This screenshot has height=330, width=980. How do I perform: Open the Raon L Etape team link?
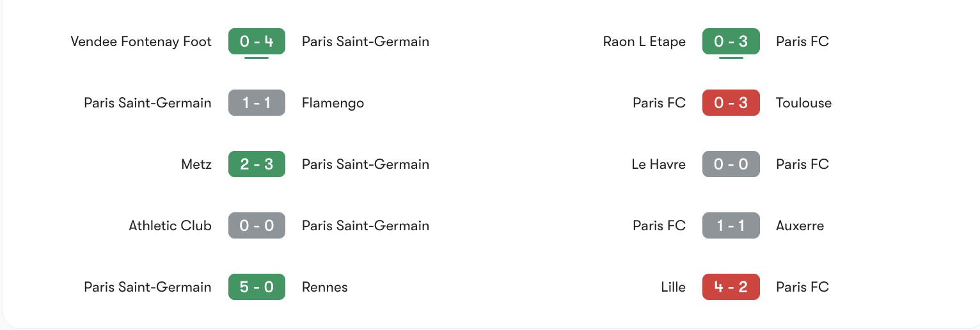(x=644, y=42)
